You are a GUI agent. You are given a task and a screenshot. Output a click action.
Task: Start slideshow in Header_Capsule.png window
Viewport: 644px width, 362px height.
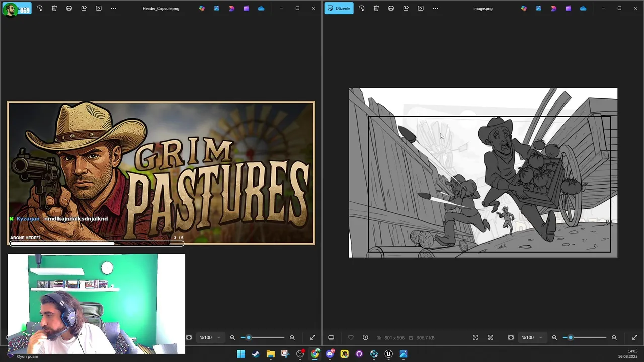click(x=99, y=8)
